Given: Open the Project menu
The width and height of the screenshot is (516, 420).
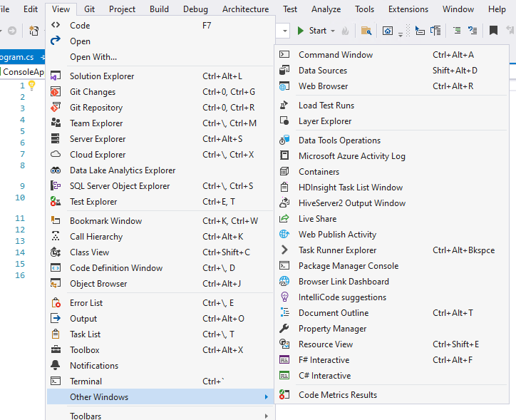Looking at the screenshot, I should coord(122,9).
